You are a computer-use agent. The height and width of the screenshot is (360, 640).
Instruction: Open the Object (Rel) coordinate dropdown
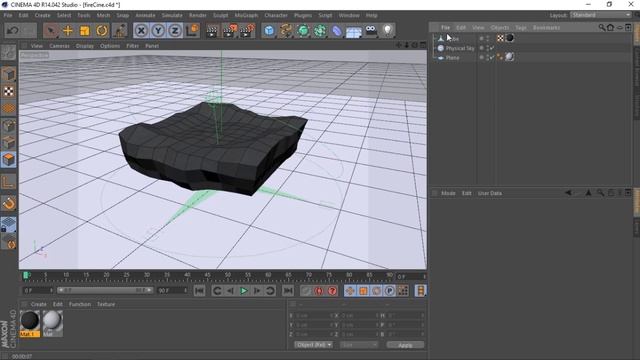click(313, 345)
